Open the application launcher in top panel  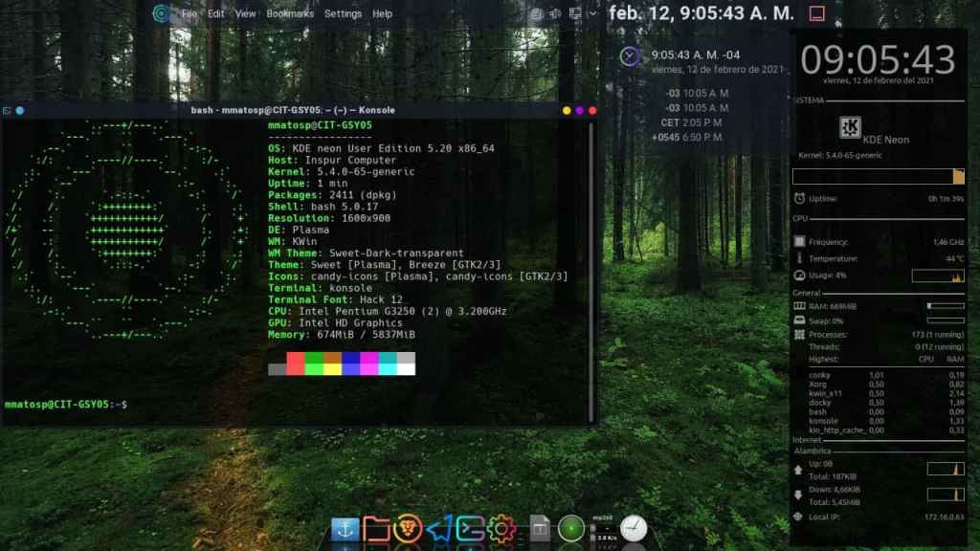tap(161, 13)
